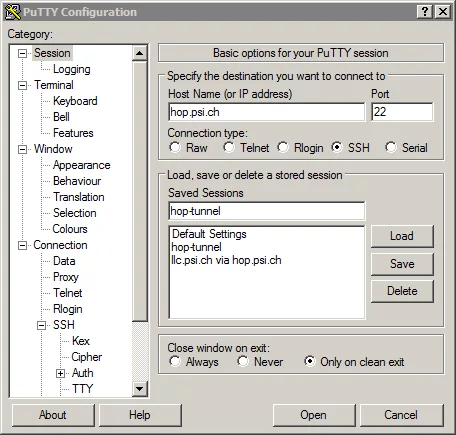The width and height of the screenshot is (456, 435).
Task: Open the Kex category
Action: point(81,341)
